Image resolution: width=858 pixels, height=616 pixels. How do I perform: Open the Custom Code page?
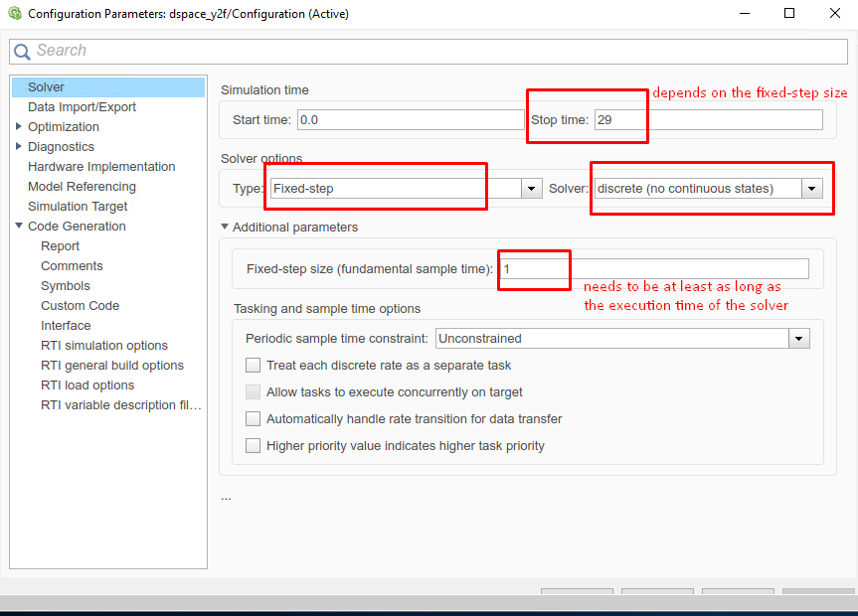(x=80, y=306)
